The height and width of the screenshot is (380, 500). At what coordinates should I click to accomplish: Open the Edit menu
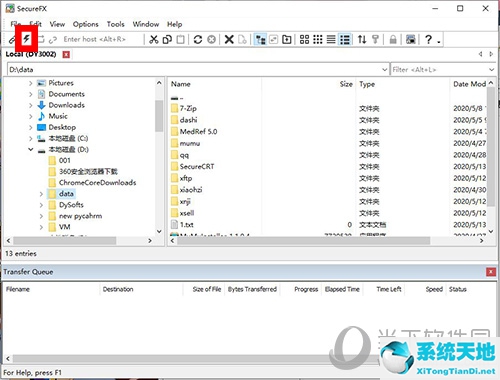click(x=35, y=24)
